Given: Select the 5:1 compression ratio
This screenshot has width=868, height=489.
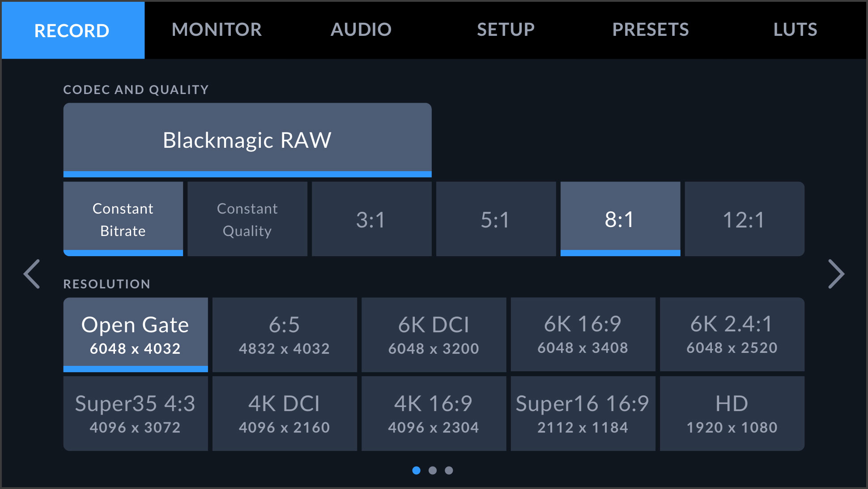Looking at the screenshot, I should point(495,219).
